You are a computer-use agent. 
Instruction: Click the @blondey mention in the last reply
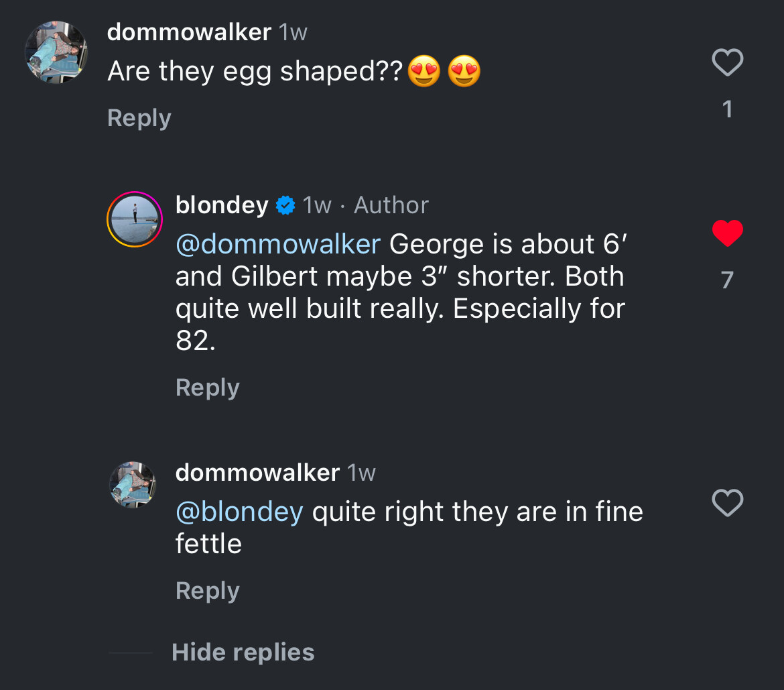[239, 512]
